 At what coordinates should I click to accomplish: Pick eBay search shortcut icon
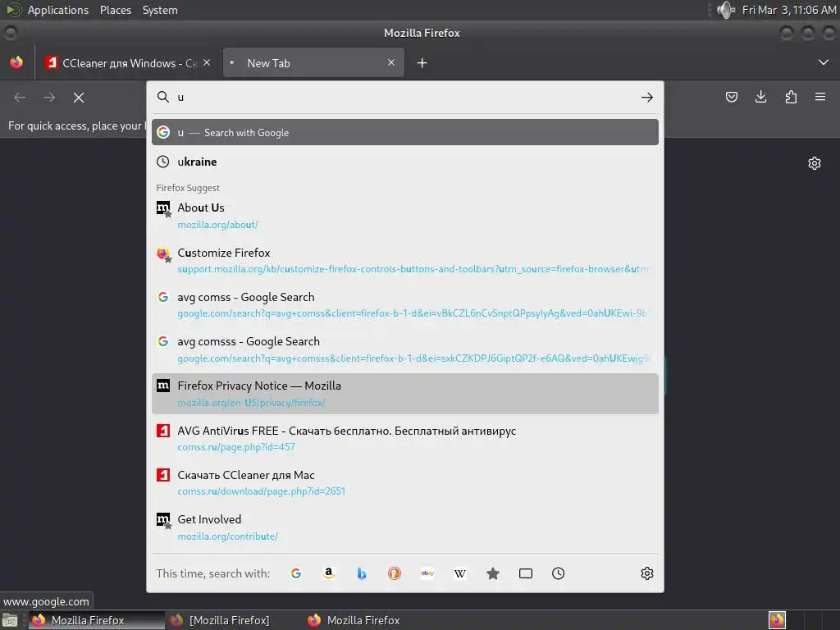point(427,573)
